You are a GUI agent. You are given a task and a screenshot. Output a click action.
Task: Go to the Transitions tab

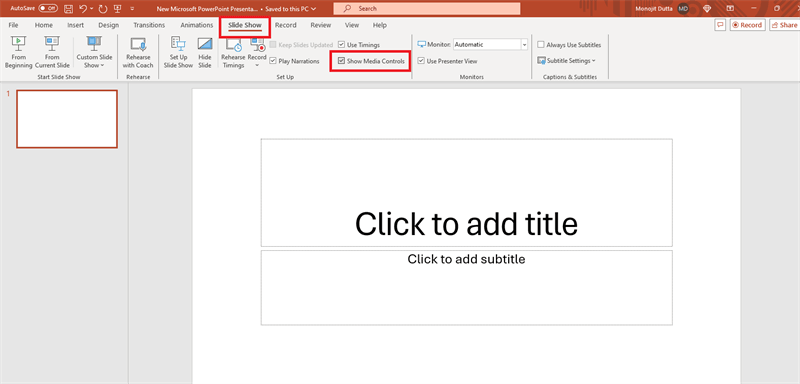pyautogui.click(x=149, y=25)
